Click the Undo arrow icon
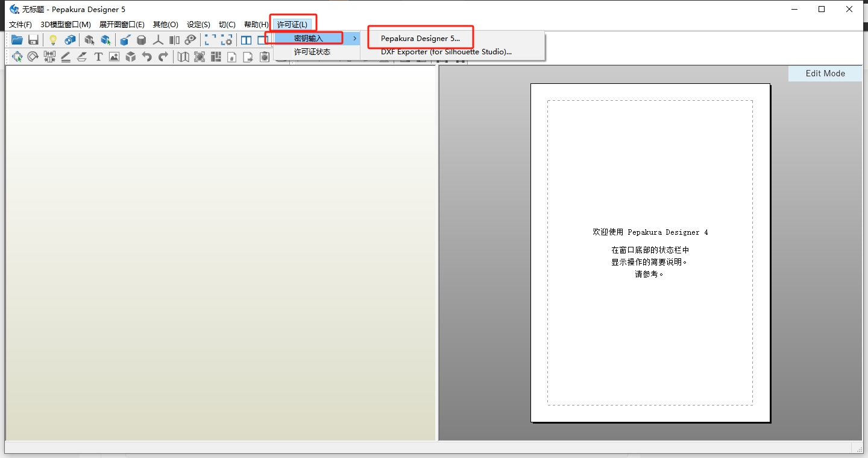This screenshot has height=458, width=868. [146, 57]
